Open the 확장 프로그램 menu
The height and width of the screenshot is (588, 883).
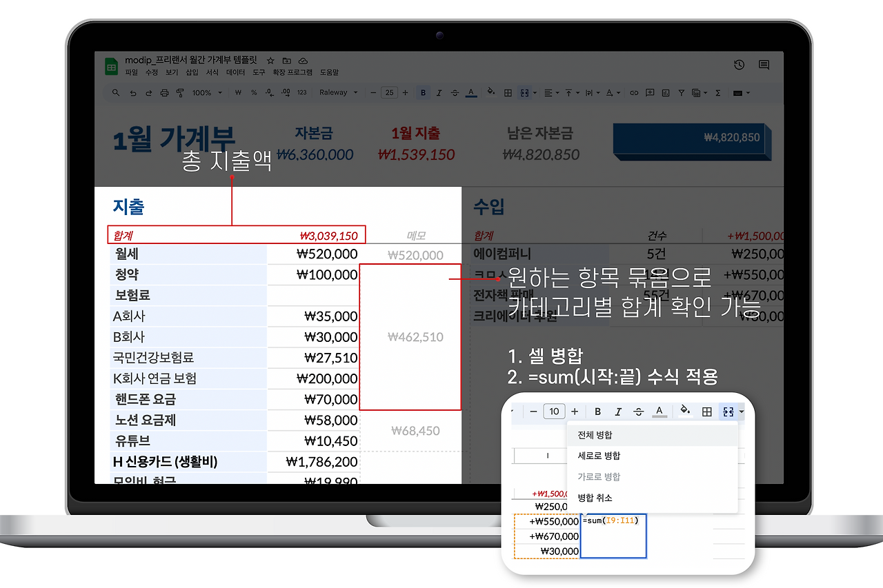(x=292, y=72)
